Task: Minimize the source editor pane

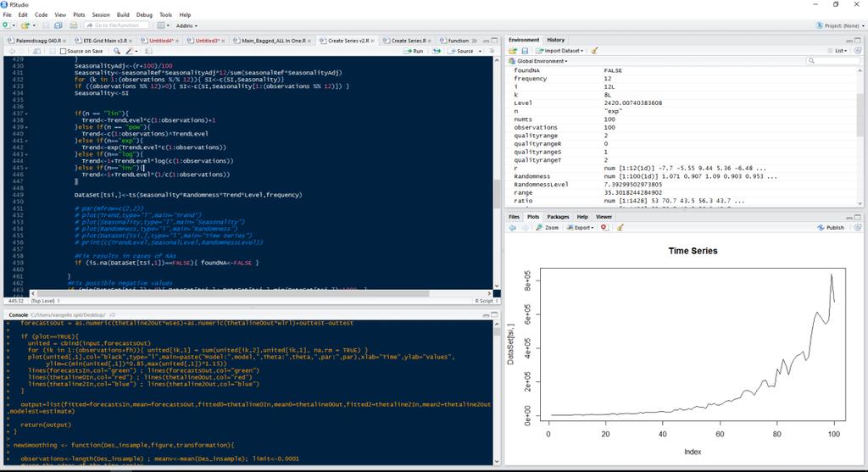Action: (486, 41)
